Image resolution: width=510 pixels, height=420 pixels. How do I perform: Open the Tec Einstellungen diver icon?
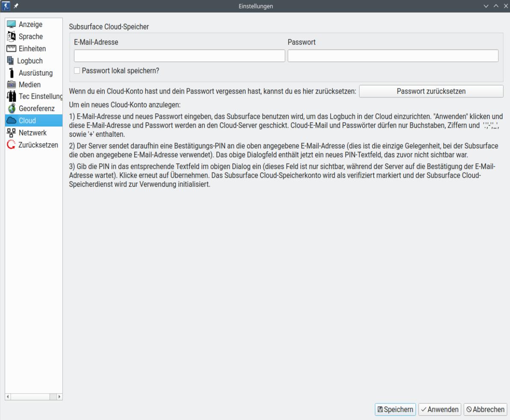pyautogui.click(x=11, y=96)
